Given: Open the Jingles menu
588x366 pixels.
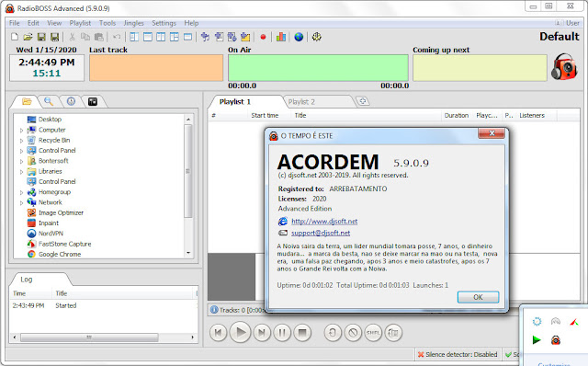Looking at the screenshot, I should point(134,23).
